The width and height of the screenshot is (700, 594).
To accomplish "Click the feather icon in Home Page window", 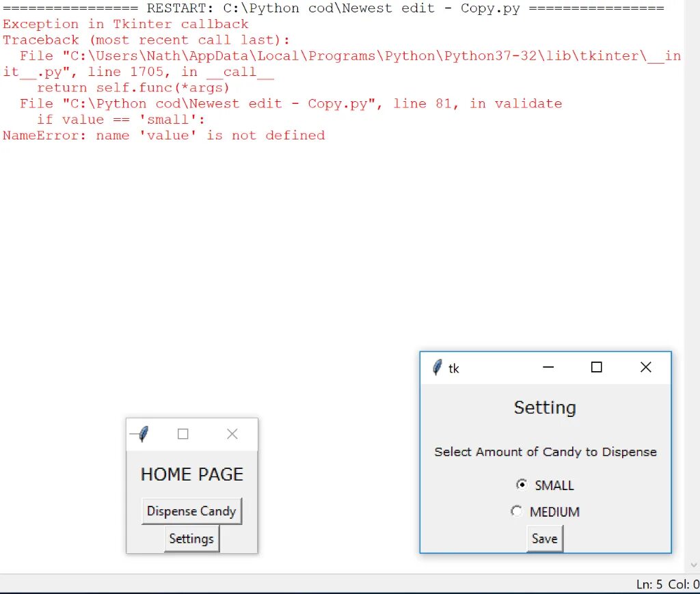I will point(144,433).
